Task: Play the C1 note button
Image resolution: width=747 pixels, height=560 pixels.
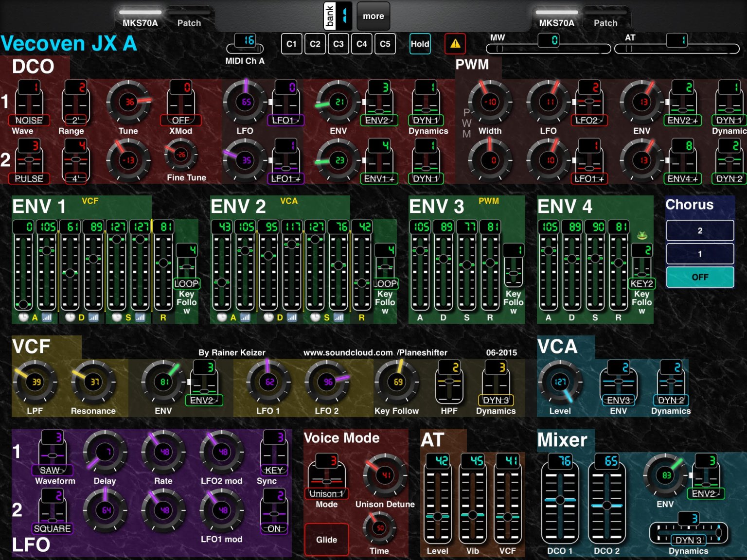Action: pos(291,44)
